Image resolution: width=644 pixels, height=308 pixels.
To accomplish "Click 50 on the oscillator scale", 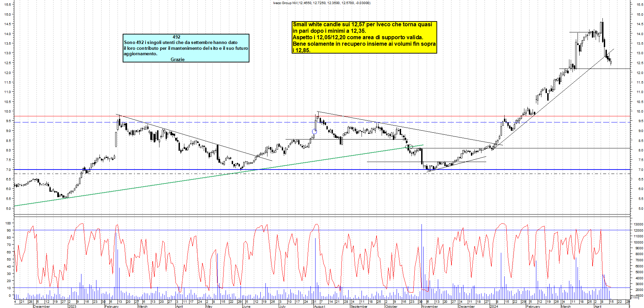I will coord(9,259).
